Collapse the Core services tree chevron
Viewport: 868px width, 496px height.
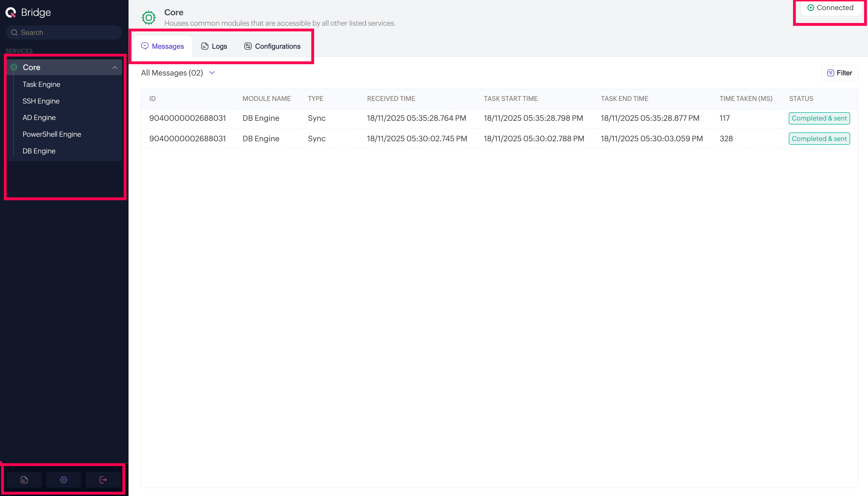pos(115,67)
